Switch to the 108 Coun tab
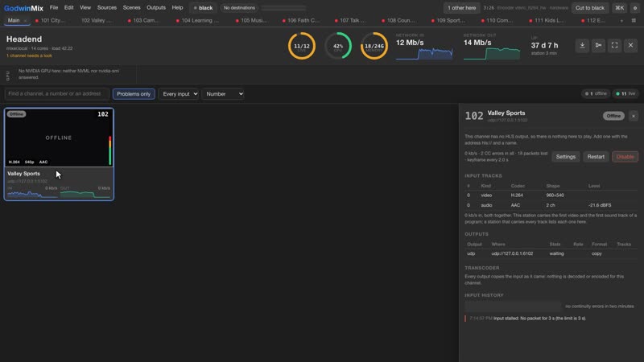This screenshot has height=362, width=644. (x=398, y=21)
